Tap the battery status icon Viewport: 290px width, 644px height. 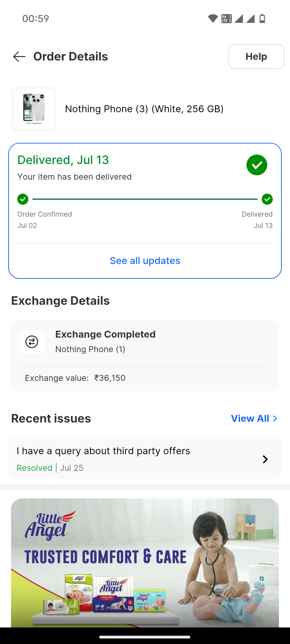pos(262,18)
